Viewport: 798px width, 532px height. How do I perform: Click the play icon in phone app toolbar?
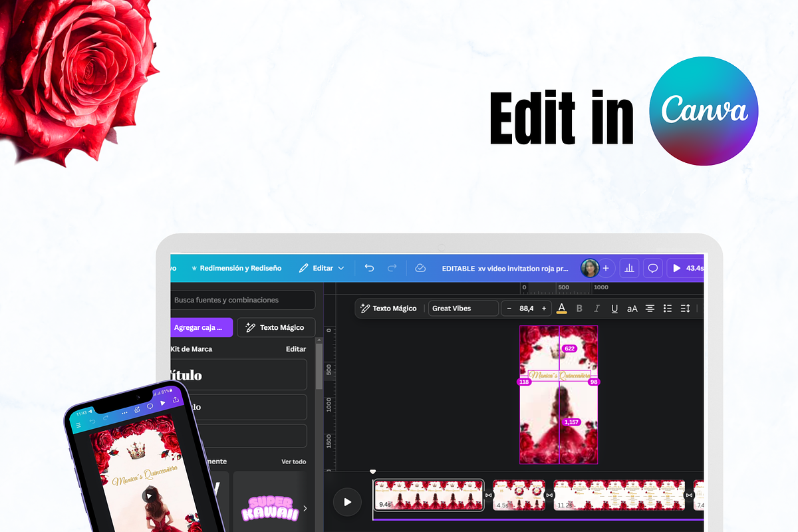pyautogui.click(x=163, y=402)
